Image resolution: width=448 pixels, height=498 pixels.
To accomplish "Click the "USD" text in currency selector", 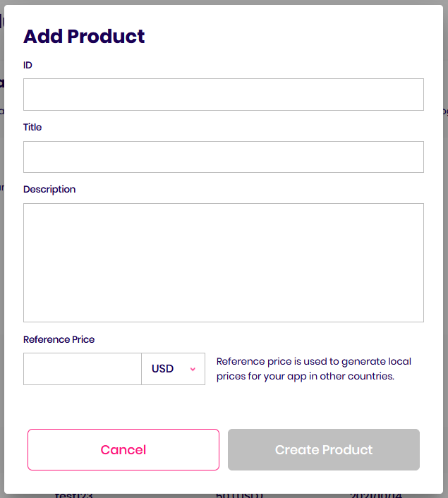I will pyautogui.click(x=162, y=369).
